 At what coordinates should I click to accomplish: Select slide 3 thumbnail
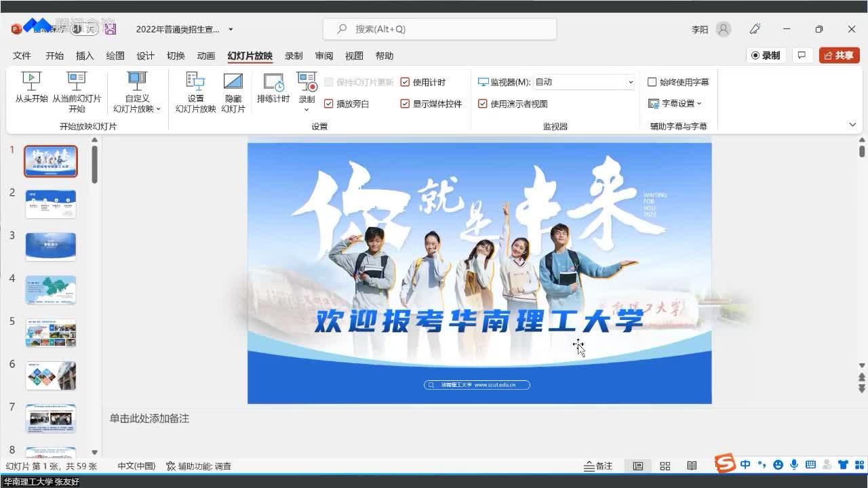[51, 247]
